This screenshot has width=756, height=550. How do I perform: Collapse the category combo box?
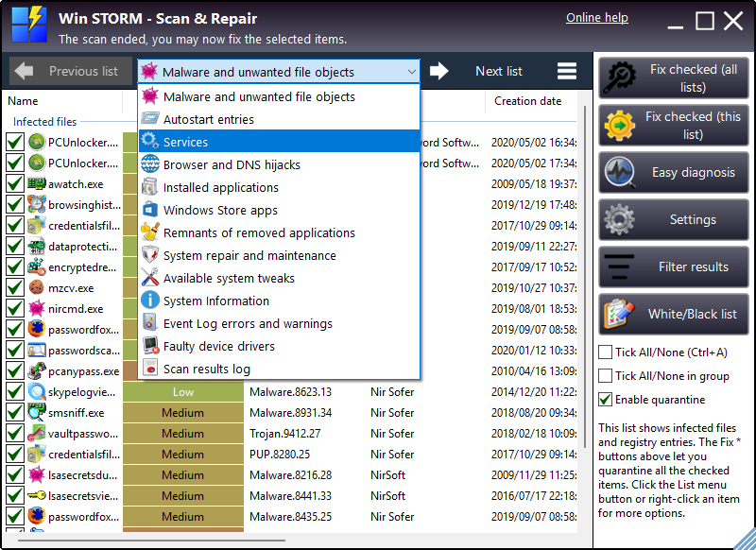click(413, 71)
